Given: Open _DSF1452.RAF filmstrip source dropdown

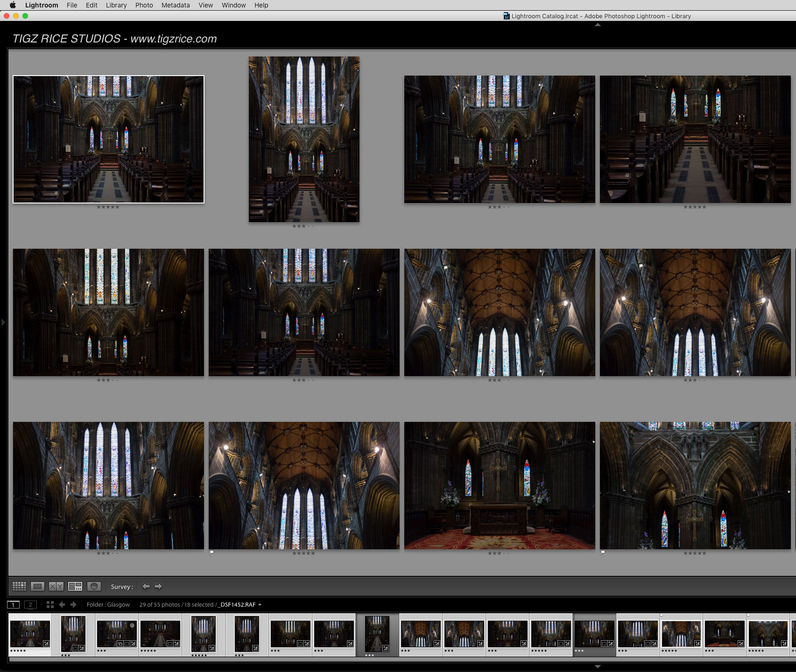Looking at the screenshot, I should (240, 605).
